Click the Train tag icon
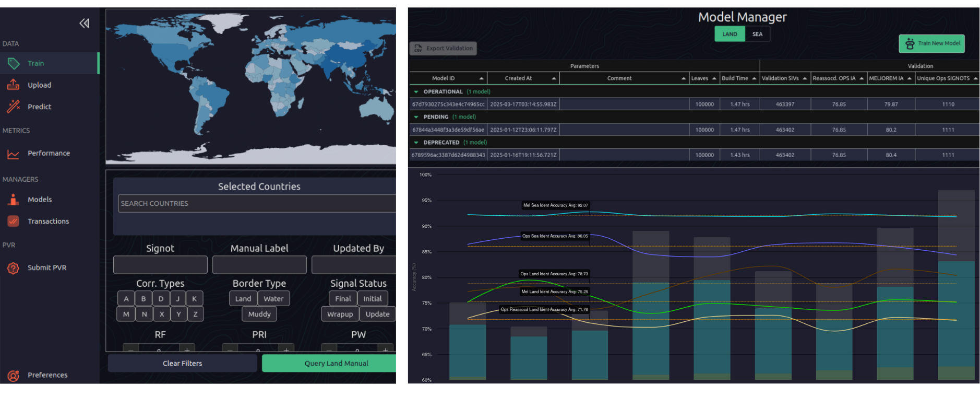980x396 pixels. pos(14,63)
